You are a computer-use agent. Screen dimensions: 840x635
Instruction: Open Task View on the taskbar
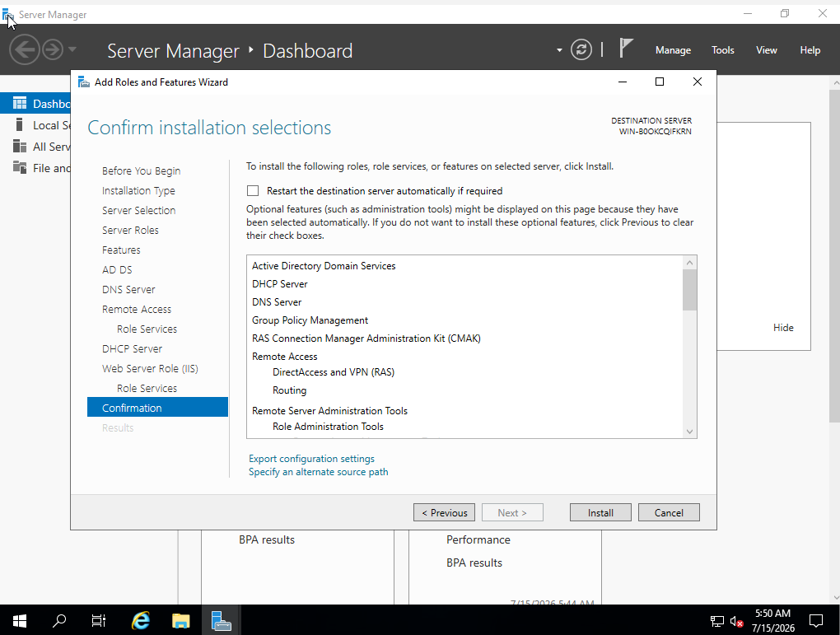(99, 620)
